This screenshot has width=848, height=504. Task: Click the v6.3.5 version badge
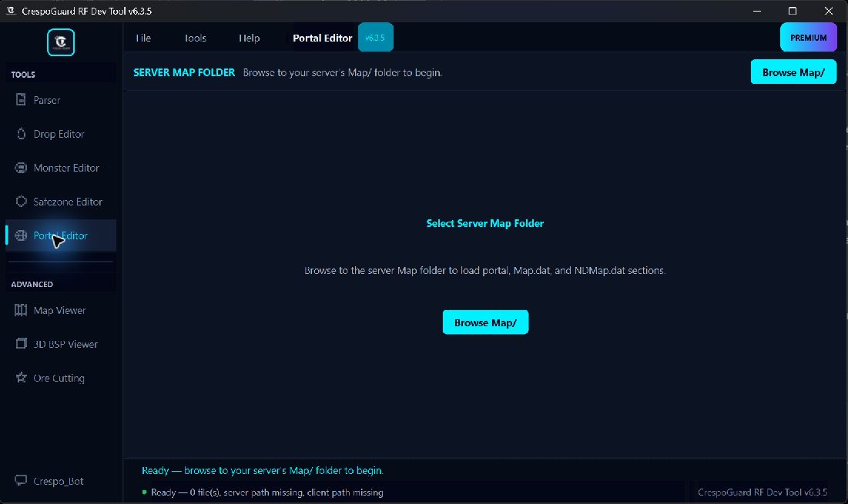375,37
